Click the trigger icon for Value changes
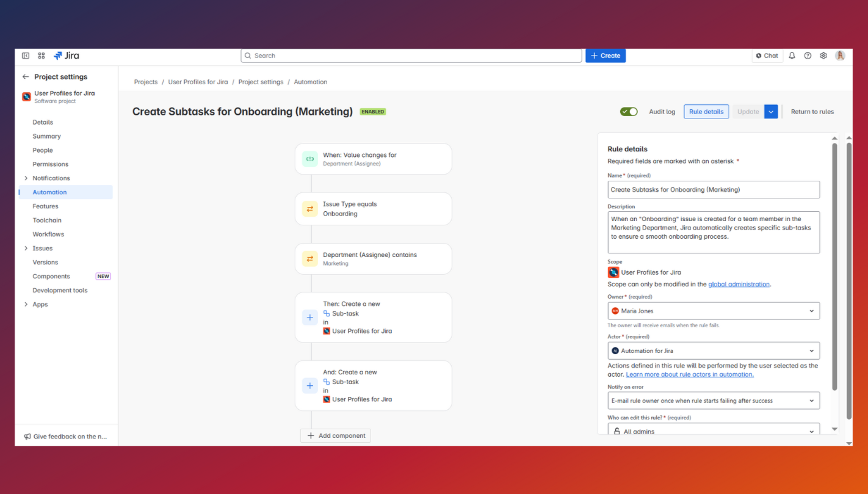Screen dimensions: 868x494 (x=309, y=159)
